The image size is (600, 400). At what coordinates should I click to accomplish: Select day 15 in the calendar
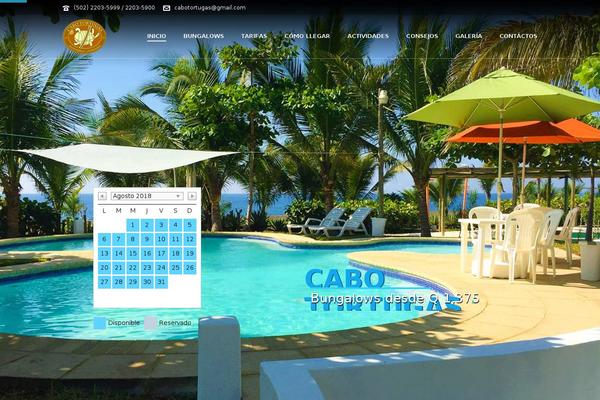click(x=132, y=253)
